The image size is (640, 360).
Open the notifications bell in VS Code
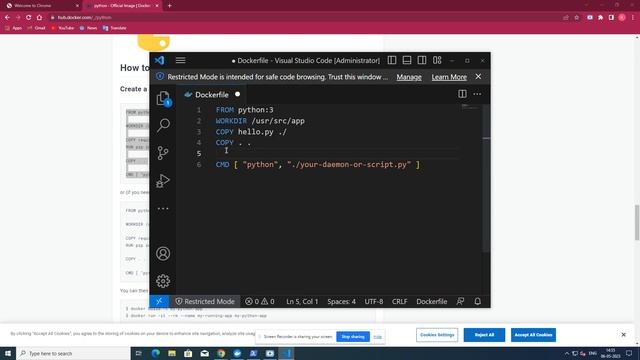(478, 301)
